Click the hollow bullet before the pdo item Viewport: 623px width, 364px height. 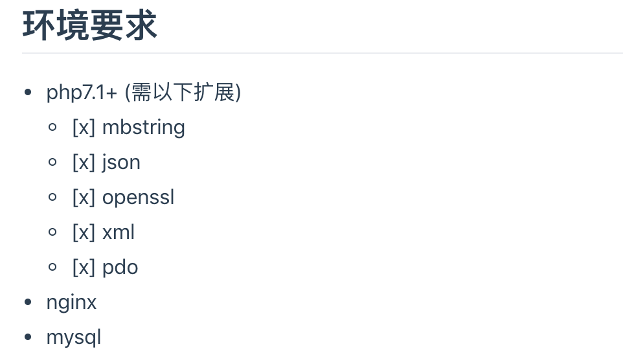(53, 267)
